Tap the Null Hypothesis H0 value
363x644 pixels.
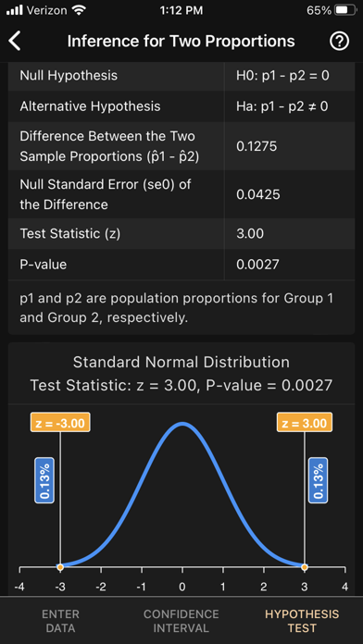[282, 76]
